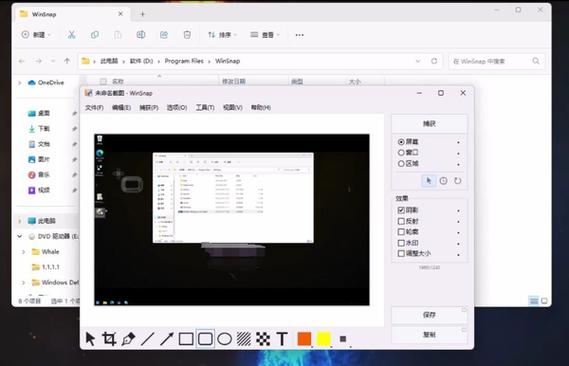Select the sharp-corner Rectangle tool
This screenshot has width=569, height=366.
pos(186,339)
